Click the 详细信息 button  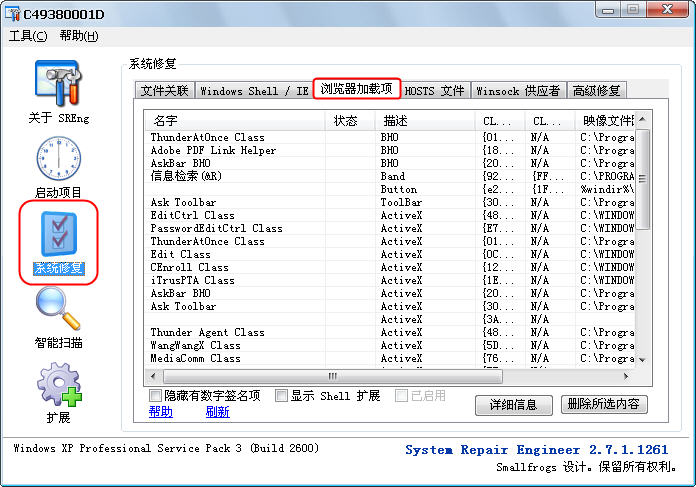click(x=514, y=405)
